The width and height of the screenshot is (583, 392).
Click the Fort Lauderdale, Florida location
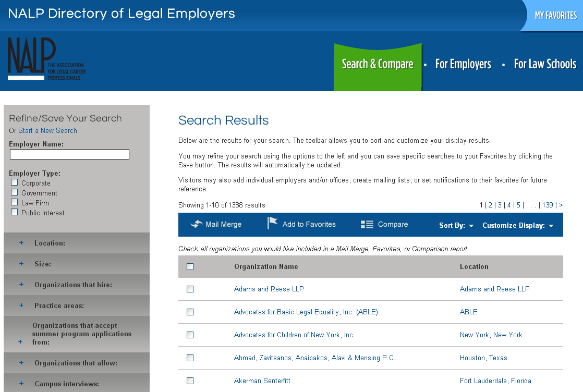495,381
